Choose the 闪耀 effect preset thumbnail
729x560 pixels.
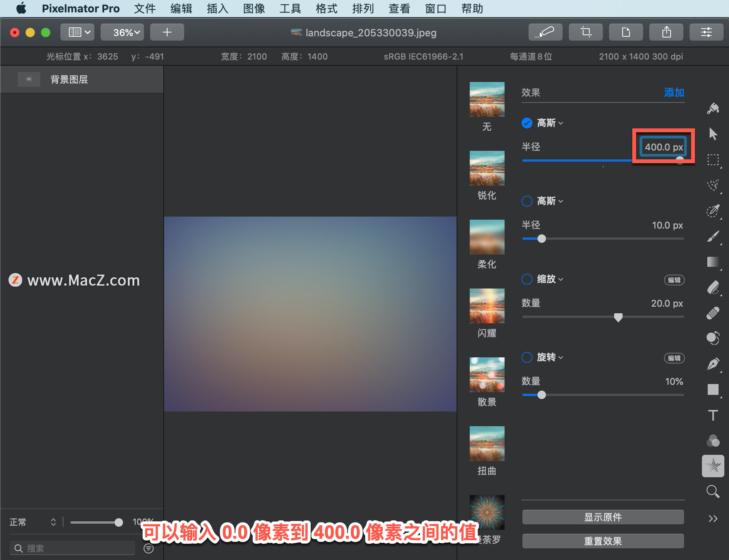487,306
